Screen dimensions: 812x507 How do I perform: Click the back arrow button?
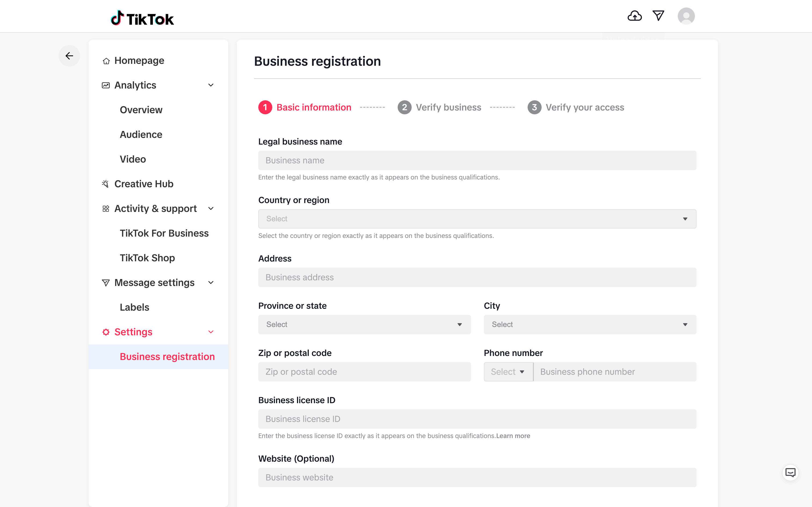click(69, 56)
